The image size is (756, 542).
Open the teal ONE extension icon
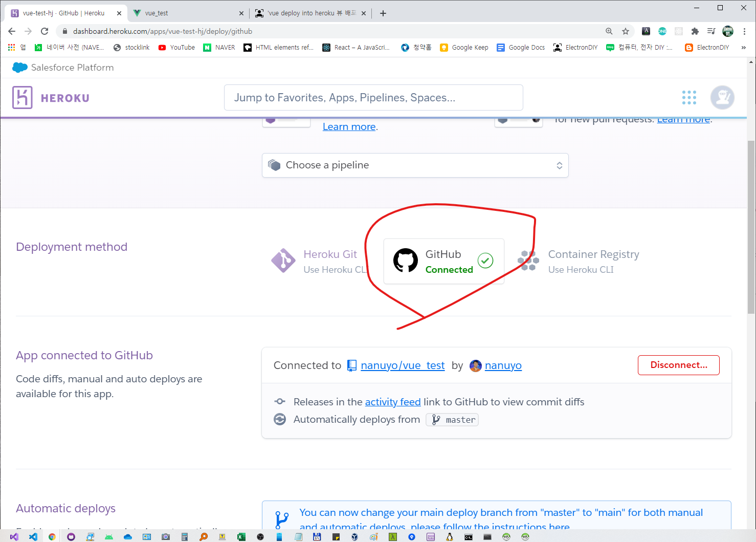point(662,31)
